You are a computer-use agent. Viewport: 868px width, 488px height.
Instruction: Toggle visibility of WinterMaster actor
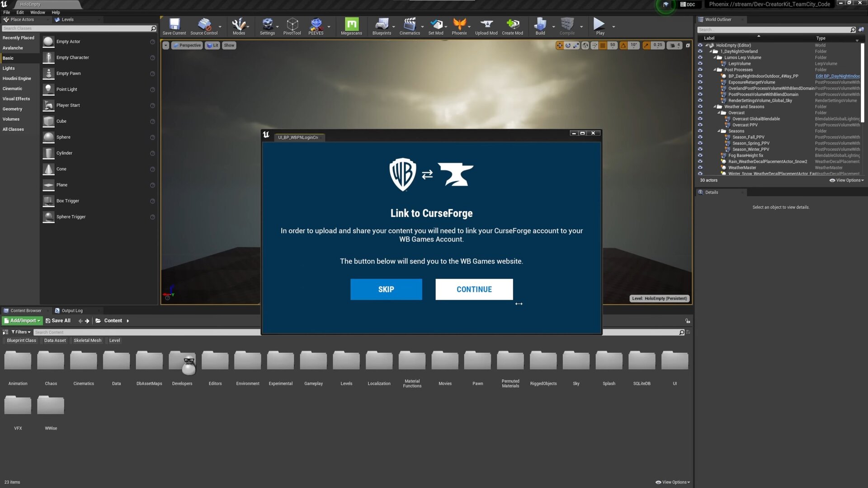pos(700,168)
